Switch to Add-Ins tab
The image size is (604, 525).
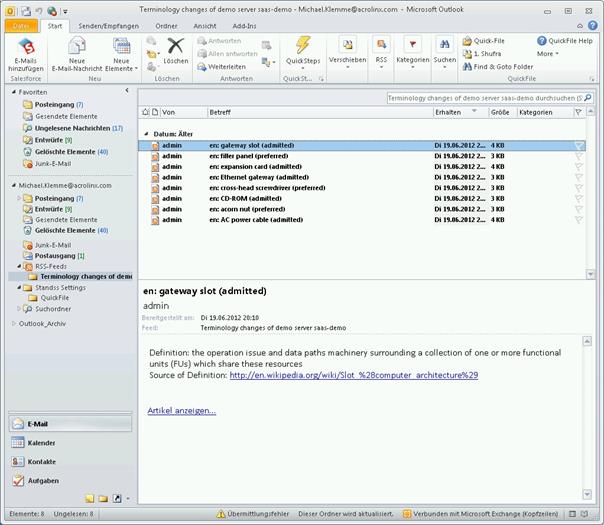coord(244,26)
